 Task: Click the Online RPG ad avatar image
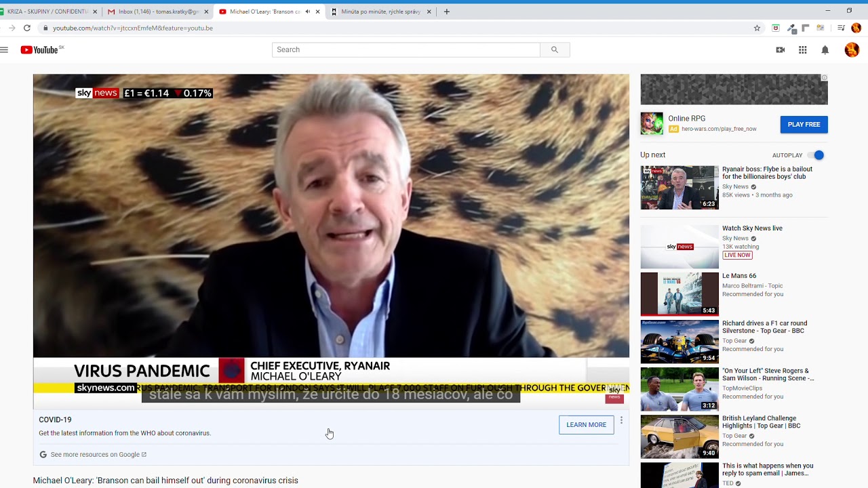click(652, 123)
